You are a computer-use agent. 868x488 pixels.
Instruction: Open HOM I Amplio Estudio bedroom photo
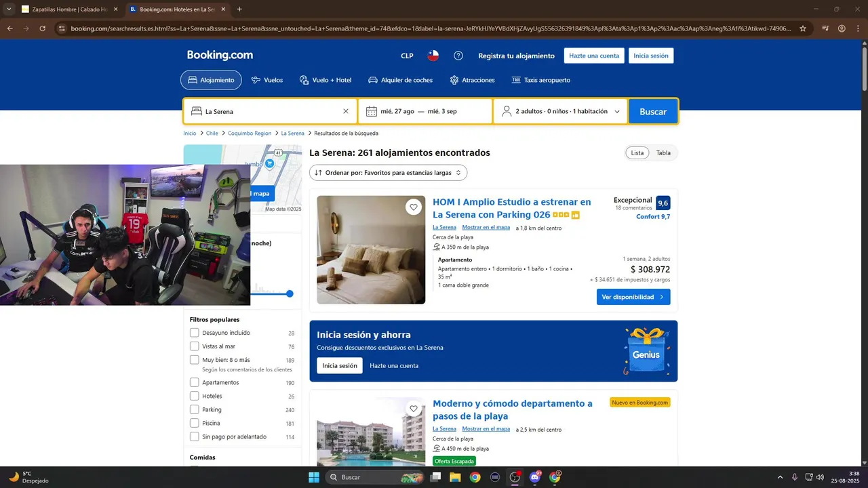[371, 250]
